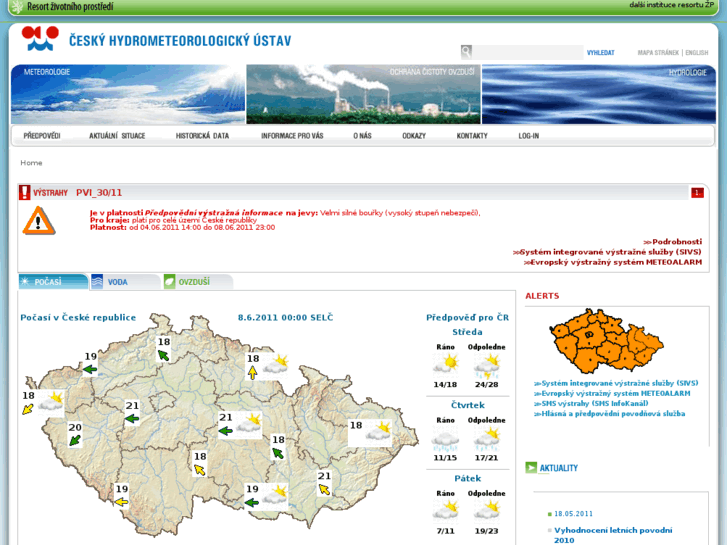Click the green AKTUALITY arrow icon
Image resolution: width=727 pixels, height=545 pixels.
tap(531, 468)
